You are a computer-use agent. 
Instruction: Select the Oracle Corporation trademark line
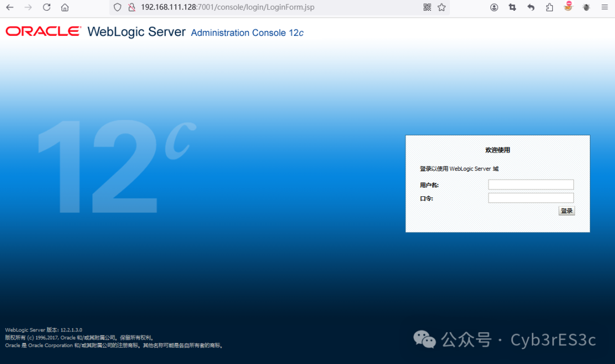coord(114,345)
